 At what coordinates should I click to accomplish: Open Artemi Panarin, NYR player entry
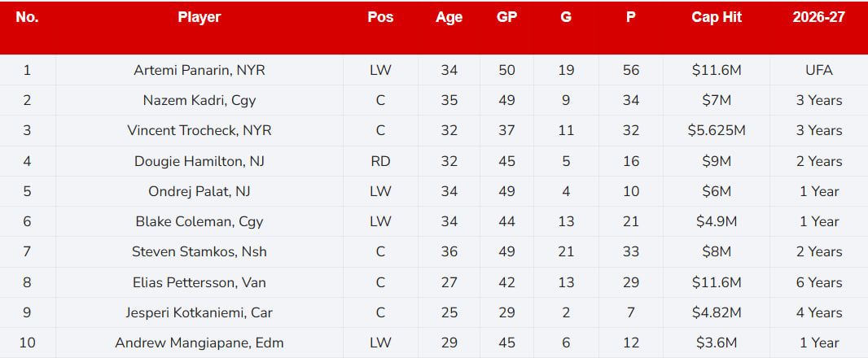coord(199,70)
